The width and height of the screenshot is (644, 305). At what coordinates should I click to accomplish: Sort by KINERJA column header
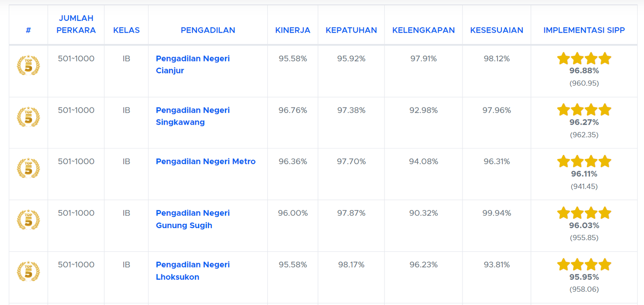[293, 30]
